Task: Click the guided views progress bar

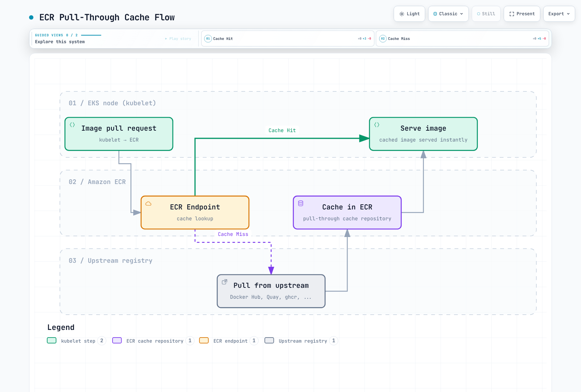Action: pos(91,35)
